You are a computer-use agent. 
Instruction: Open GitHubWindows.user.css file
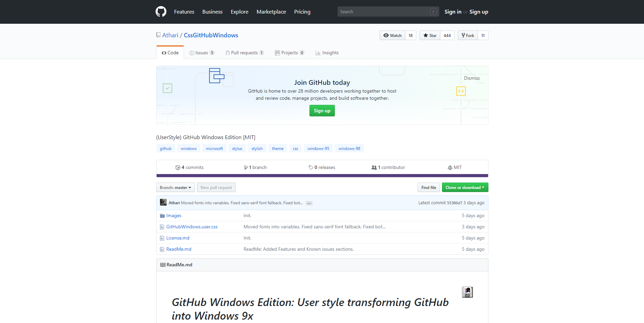(x=192, y=227)
